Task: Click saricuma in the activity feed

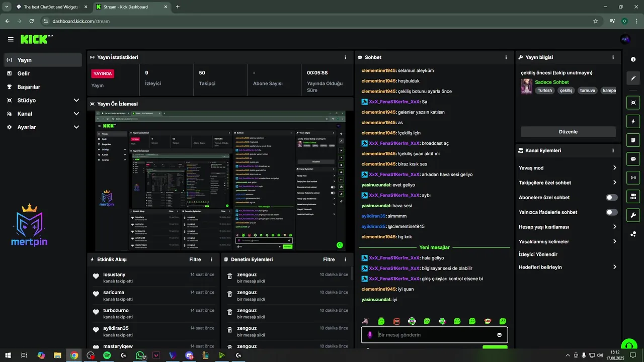Action: tap(114, 292)
